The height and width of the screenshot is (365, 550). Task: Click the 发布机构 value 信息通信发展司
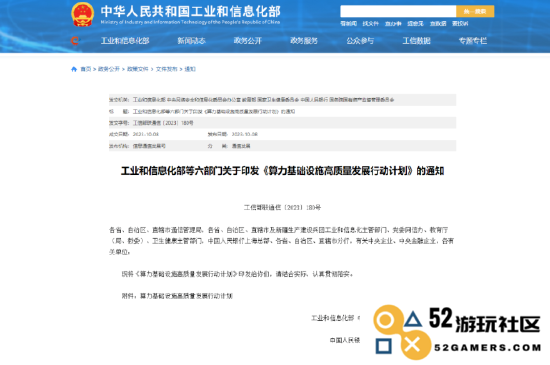[x=149, y=146]
